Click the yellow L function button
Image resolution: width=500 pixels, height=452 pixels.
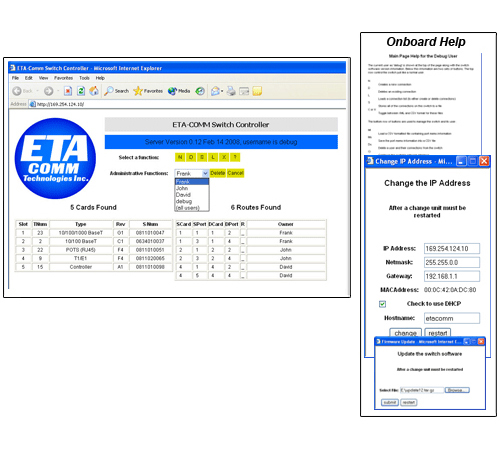[213, 157]
